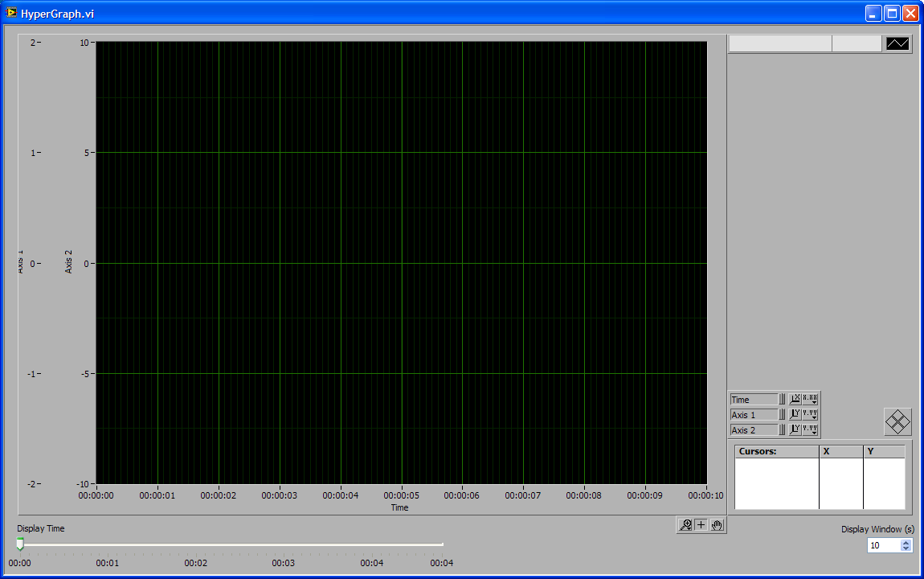Maximize the HyperGraph.vi window
The image size is (924, 579).
click(892, 13)
